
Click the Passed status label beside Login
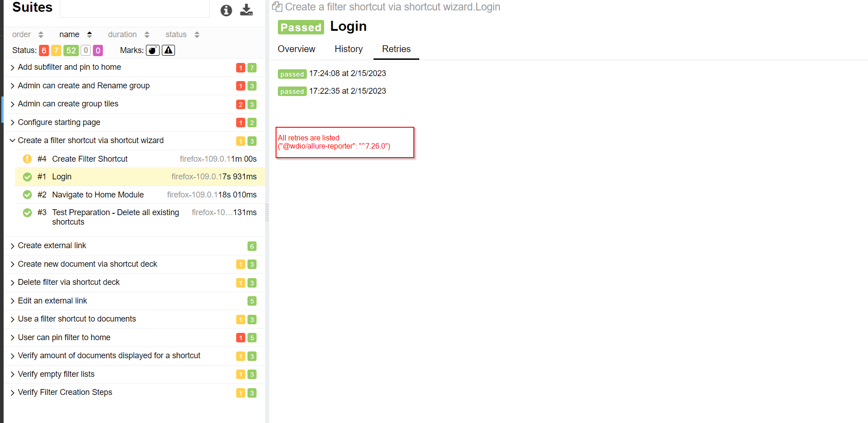tap(301, 27)
